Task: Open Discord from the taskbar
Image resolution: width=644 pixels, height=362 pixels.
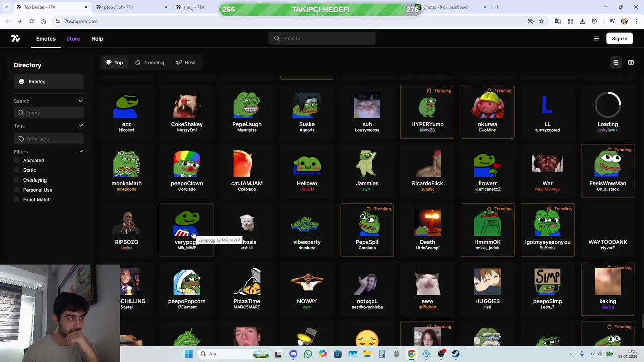Action: click(x=293, y=354)
